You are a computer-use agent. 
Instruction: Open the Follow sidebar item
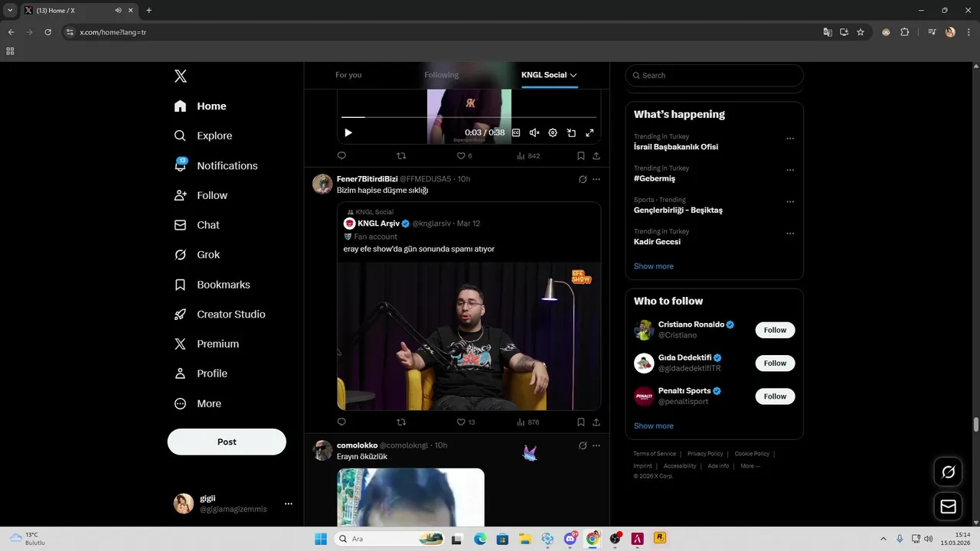point(201,195)
